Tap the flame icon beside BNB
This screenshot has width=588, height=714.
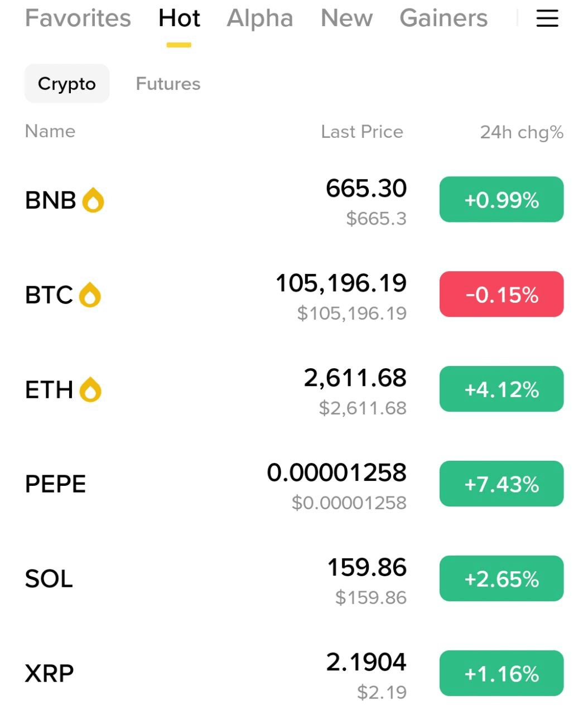coord(93,200)
